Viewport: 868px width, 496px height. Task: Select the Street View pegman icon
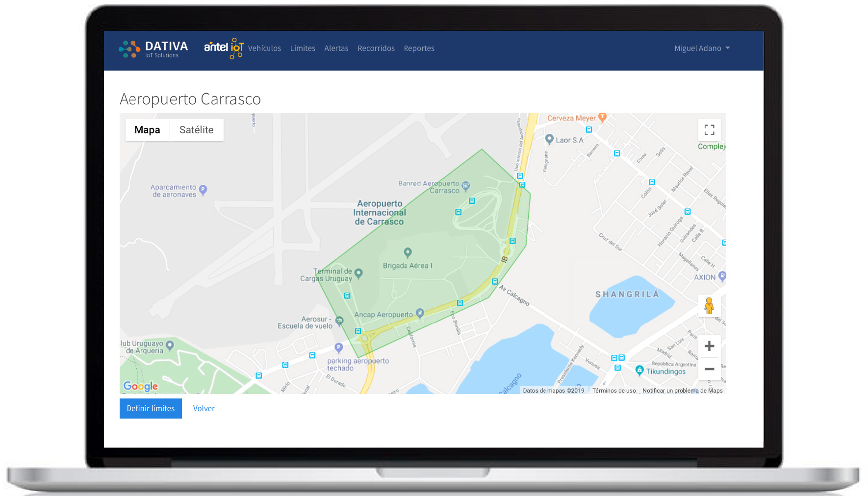pyautogui.click(x=709, y=306)
